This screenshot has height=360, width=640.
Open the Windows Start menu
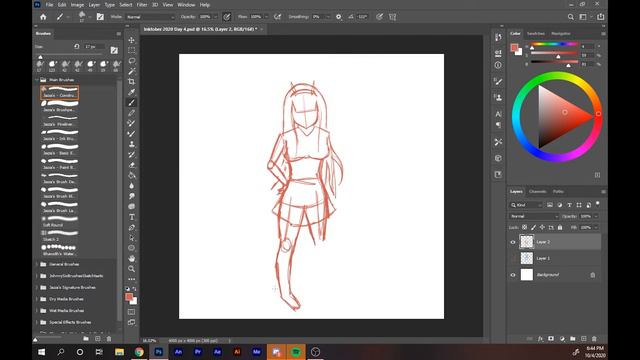click(x=41, y=352)
